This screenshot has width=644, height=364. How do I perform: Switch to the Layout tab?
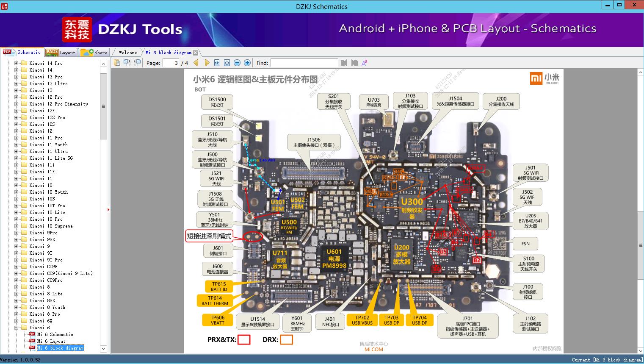[61, 53]
